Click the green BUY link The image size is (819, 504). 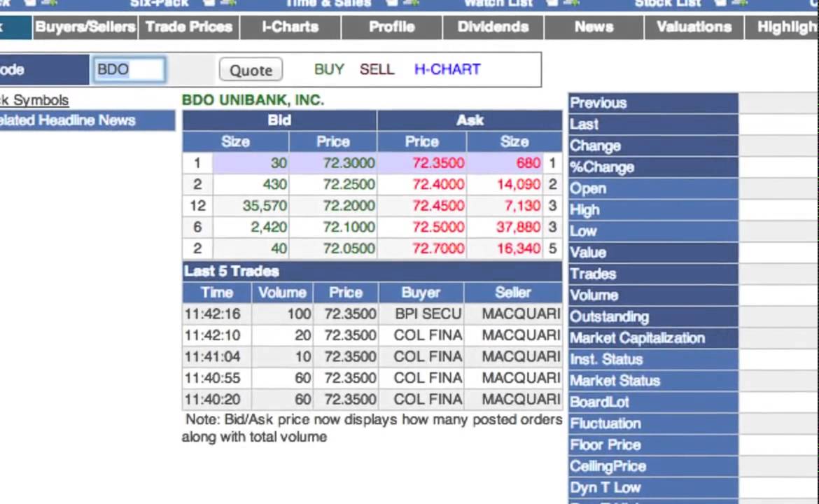point(329,69)
